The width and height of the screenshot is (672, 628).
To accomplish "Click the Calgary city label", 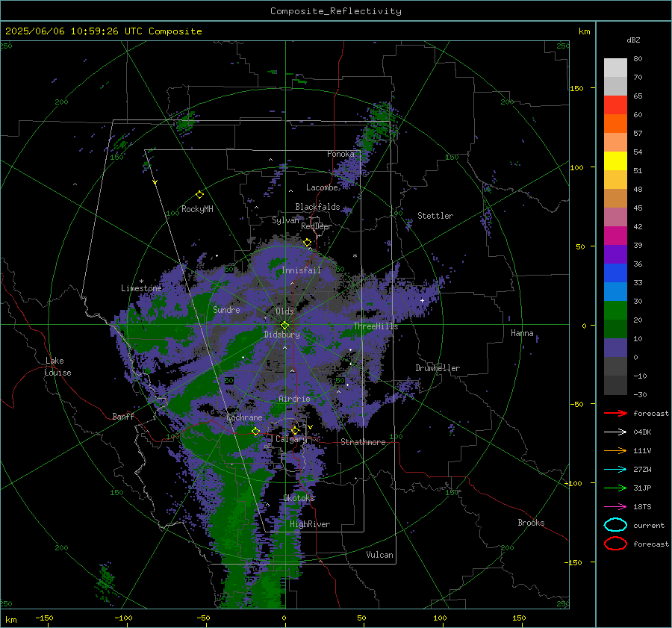I will [291, 439].
